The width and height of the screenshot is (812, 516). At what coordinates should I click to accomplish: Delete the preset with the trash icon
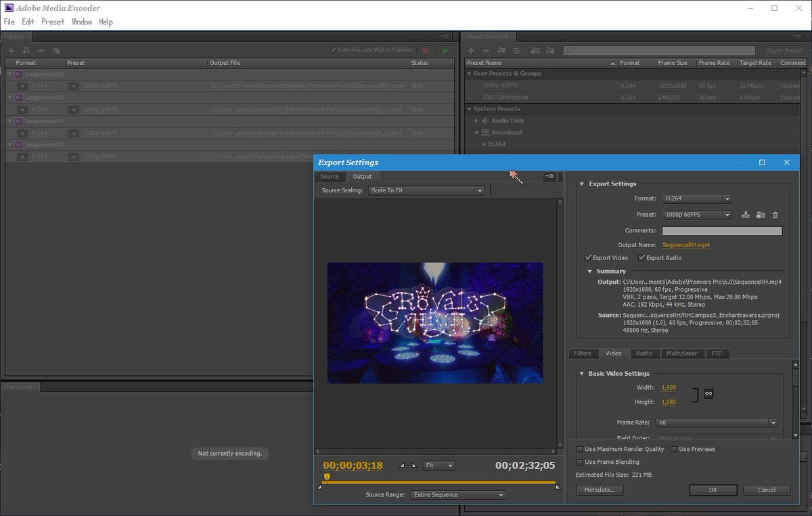[775, 215]
